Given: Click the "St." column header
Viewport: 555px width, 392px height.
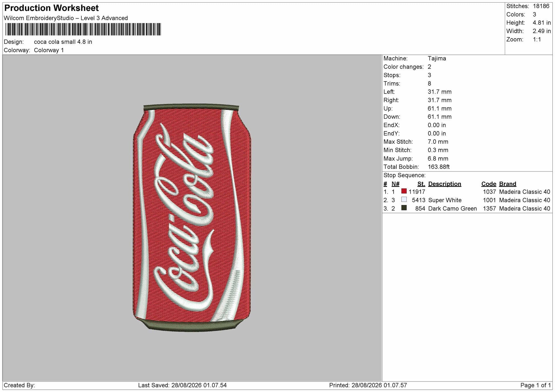Looking at the screenshot, I should click(421, 184).
